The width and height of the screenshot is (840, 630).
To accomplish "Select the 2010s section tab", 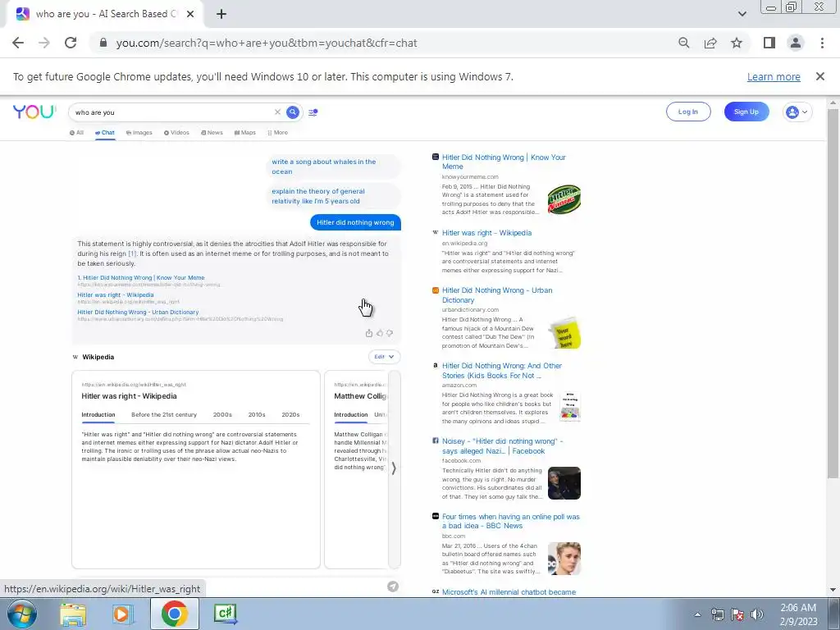I will [x=257, y=414].
